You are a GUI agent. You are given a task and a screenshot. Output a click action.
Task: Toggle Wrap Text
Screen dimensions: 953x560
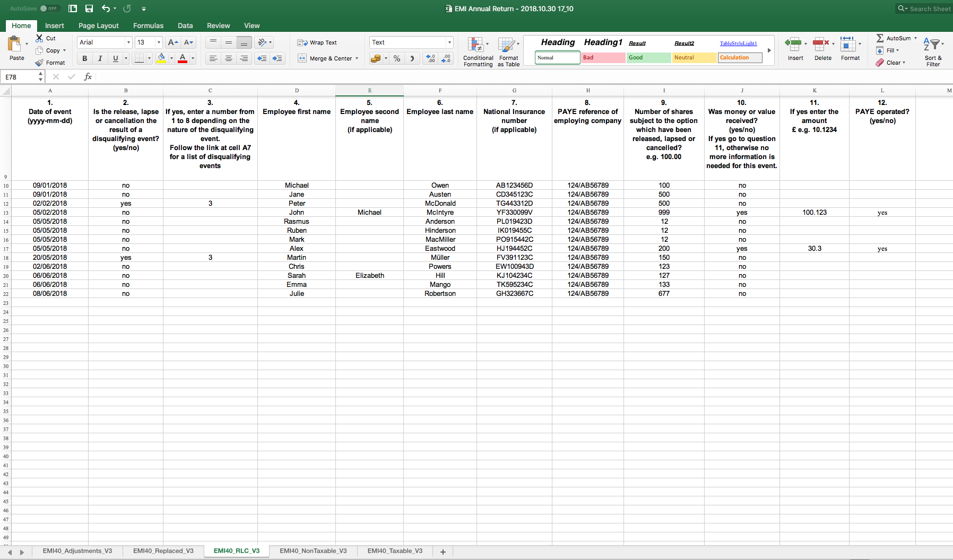[317, 42]
